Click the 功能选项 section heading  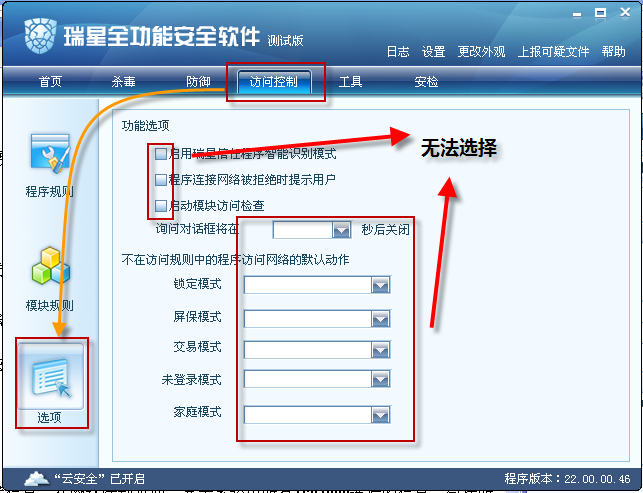click(146, 126)
